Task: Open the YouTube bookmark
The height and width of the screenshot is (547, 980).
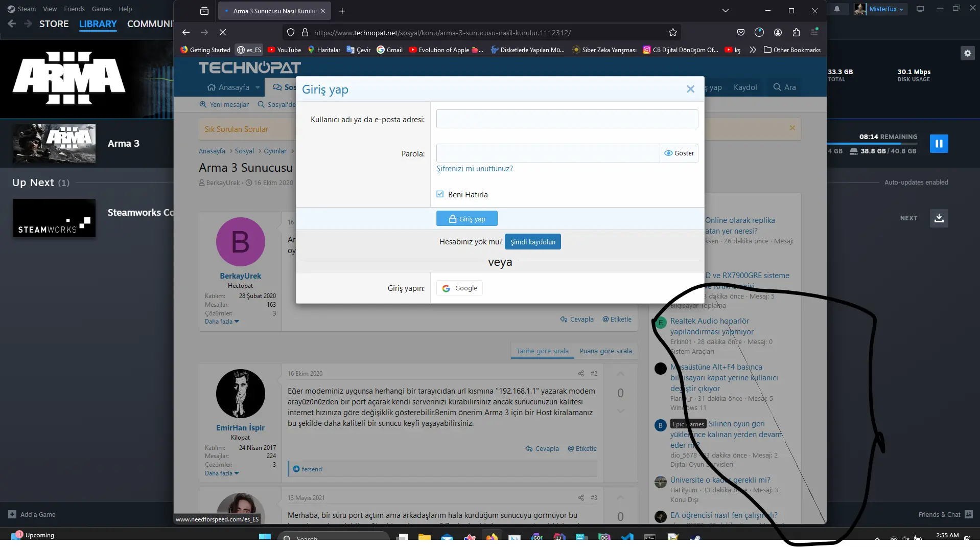Action: point(284,50)
